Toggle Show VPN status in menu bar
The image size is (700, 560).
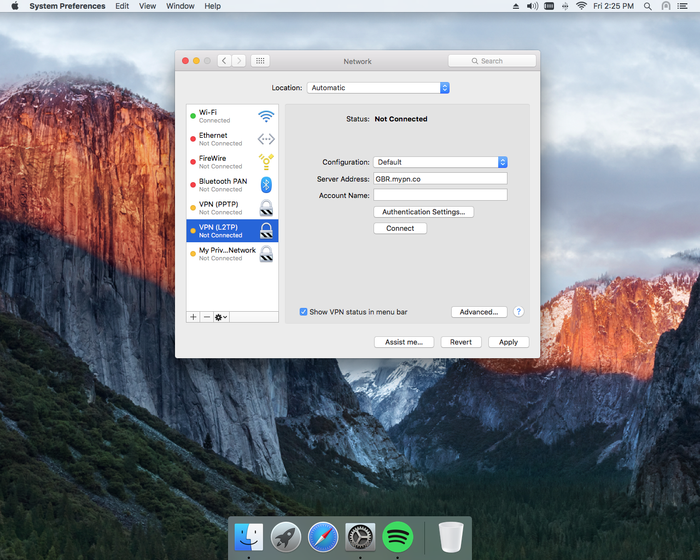(304, 312)
